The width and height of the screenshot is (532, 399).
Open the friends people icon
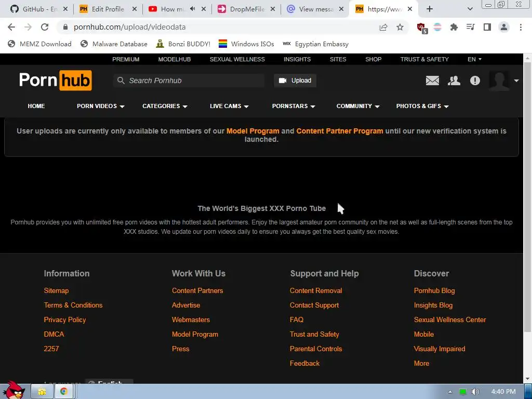tap(454, 81)
